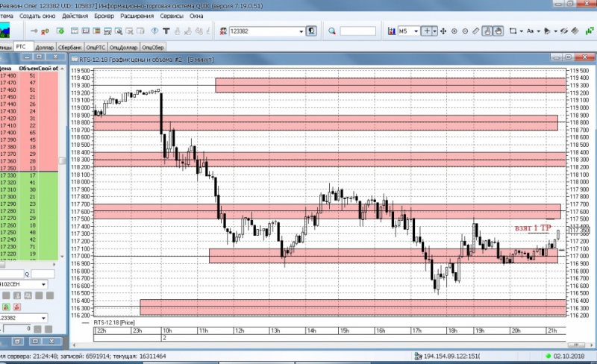Click the chart horizontal scrollbar thumb at right
597x364 pixels.
(576, 345)
